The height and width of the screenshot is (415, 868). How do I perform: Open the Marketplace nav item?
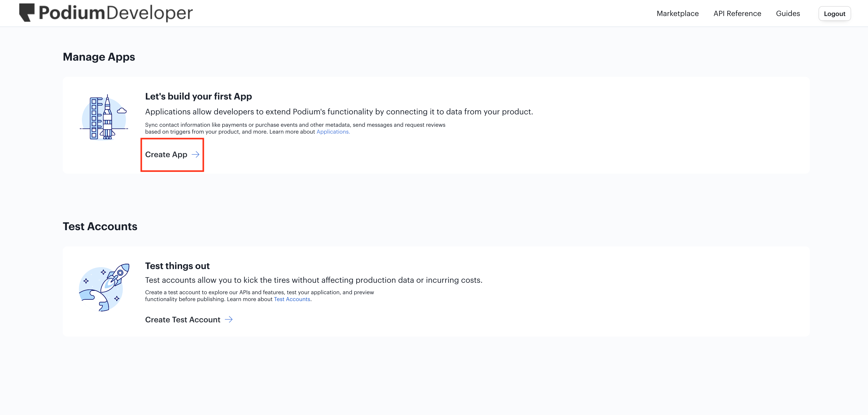click(x=678, y=13)
